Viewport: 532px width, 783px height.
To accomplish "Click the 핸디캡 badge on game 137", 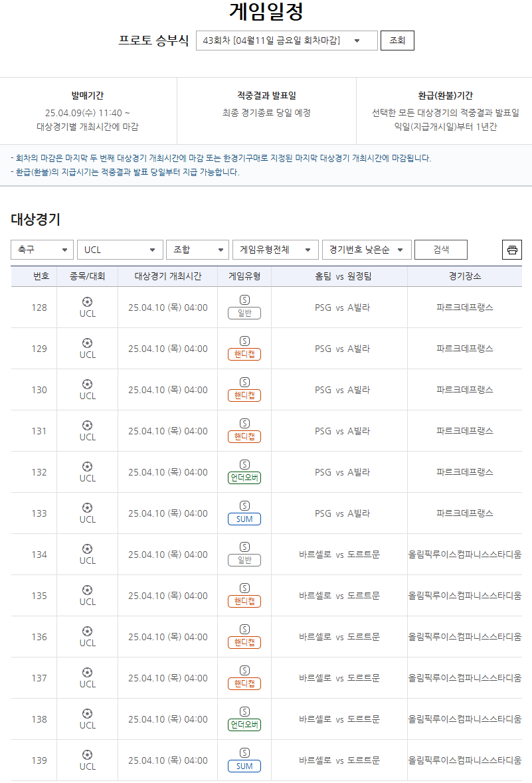I will [244, 682].
